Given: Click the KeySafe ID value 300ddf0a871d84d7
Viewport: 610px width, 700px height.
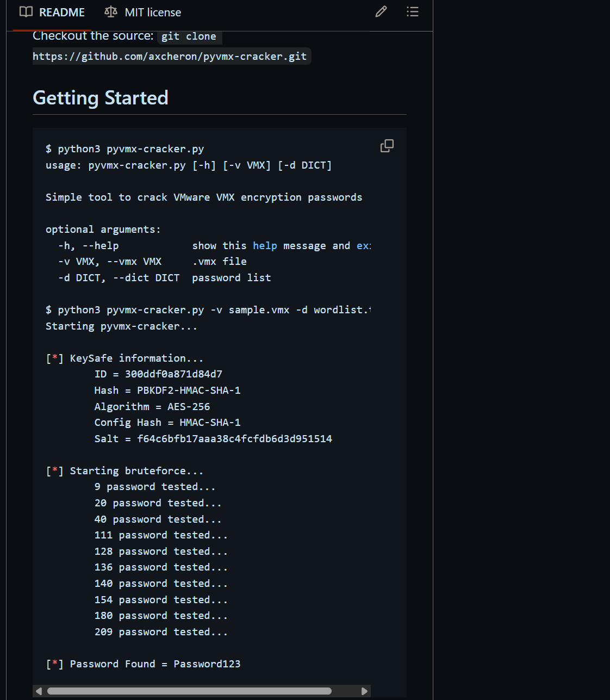Looking at the screenshot, I should point(173,374).
